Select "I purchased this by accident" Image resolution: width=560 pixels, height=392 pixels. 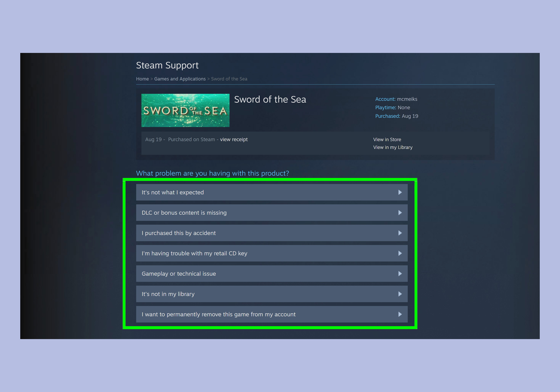click(179, 233)
